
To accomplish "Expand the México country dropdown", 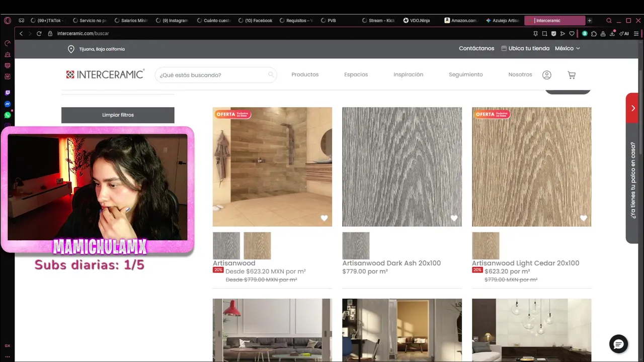I will point(568,48).
